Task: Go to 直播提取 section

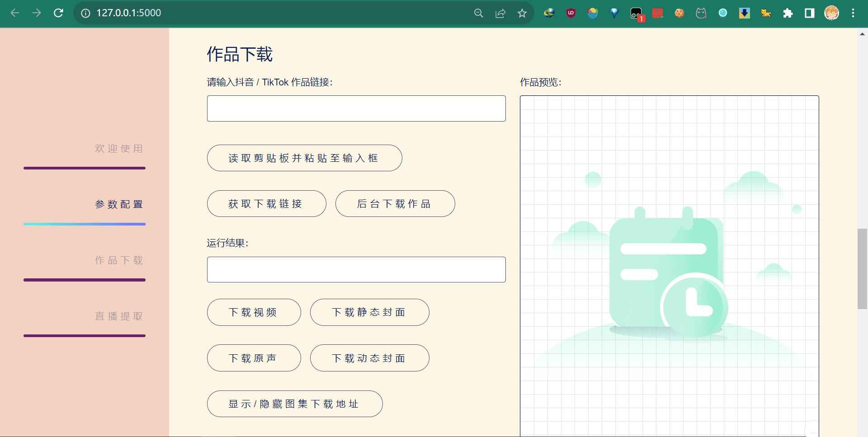Action: tap(119, 316)
